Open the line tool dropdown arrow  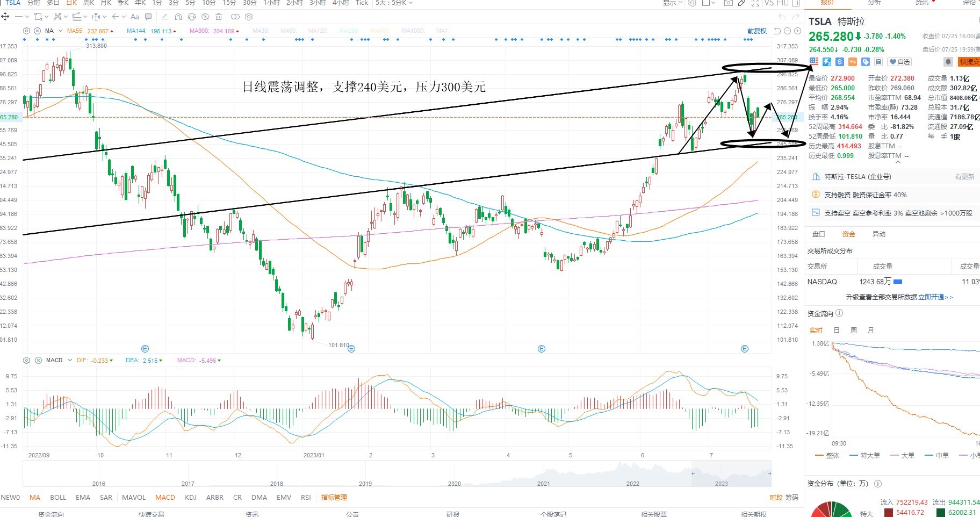pos(27,17)
